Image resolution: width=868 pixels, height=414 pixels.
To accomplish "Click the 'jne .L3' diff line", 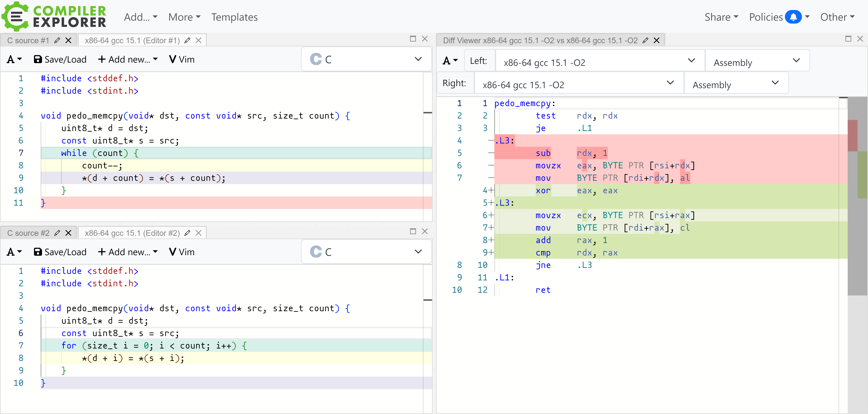I will 671,265.
